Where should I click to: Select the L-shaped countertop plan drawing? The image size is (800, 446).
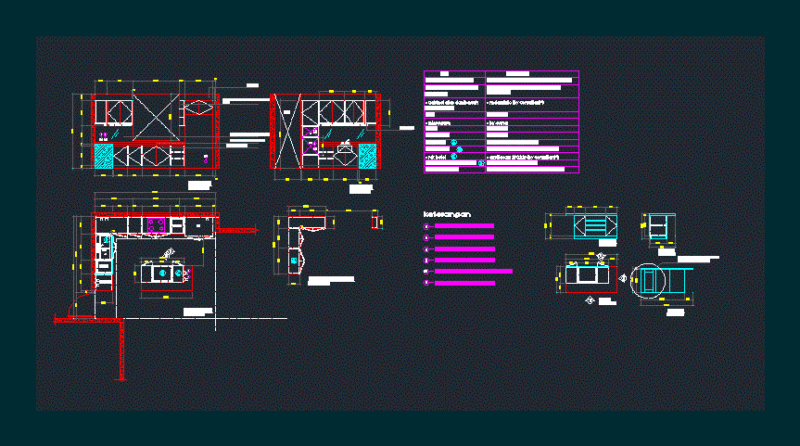(x=306, y=245)
